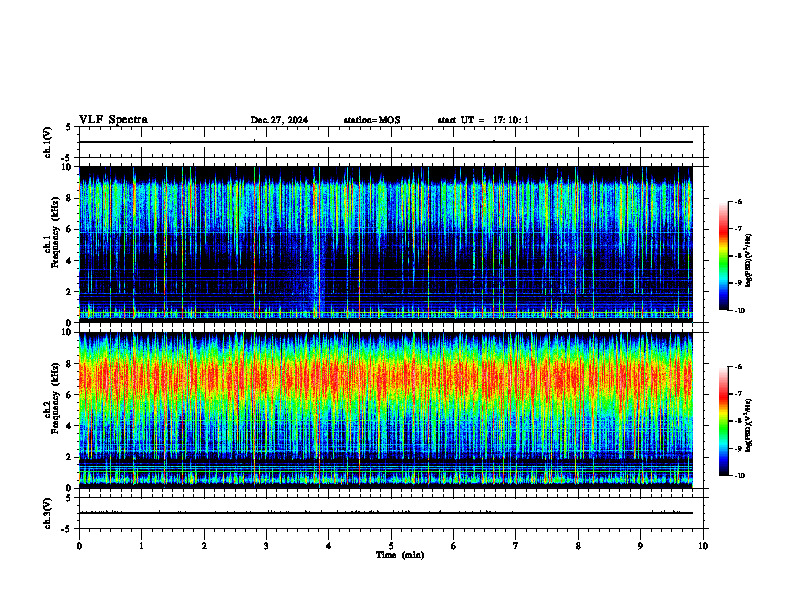The image size is (792, 612).
Task: Click the "7" tick on Time axis
Action: (516, 546)
